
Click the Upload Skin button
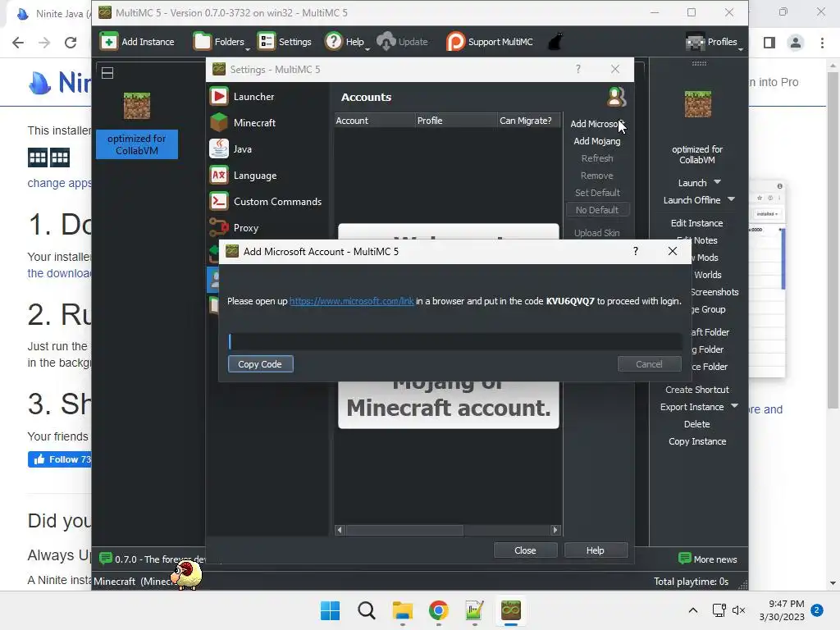(x=597, y=232)
